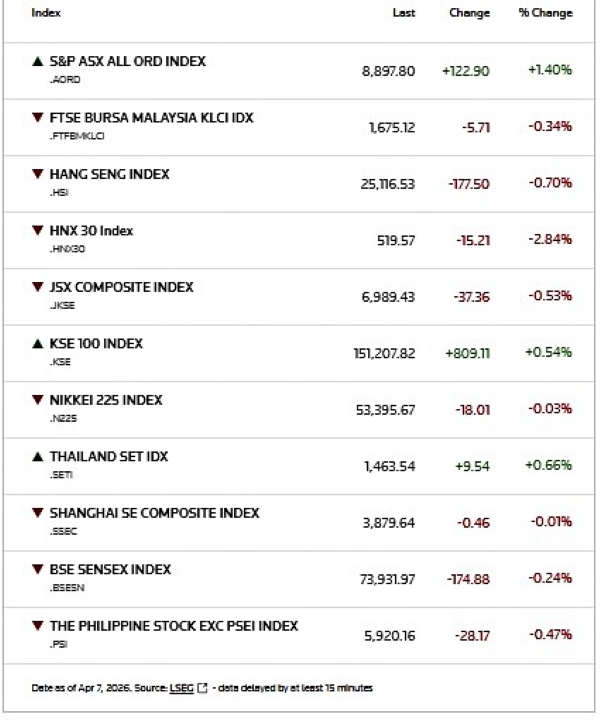Click the up arrow icon beside KSE 100
This screenshot has height=720, width=600.
point(38,344)
